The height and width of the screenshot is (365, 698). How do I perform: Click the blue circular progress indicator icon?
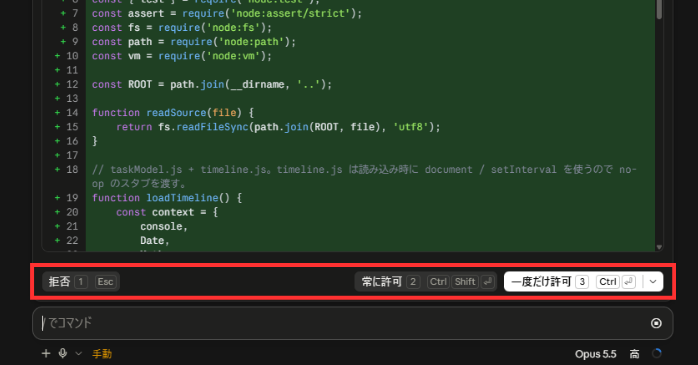657,354
